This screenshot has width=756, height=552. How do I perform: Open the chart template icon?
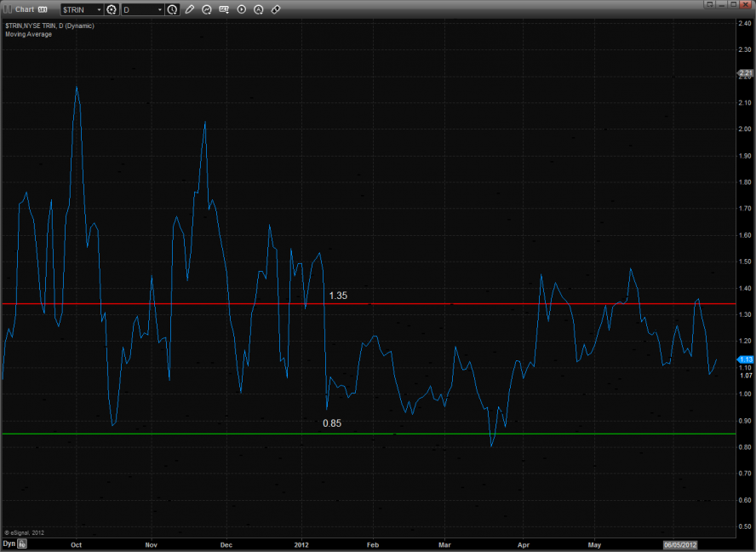point(224,9)
